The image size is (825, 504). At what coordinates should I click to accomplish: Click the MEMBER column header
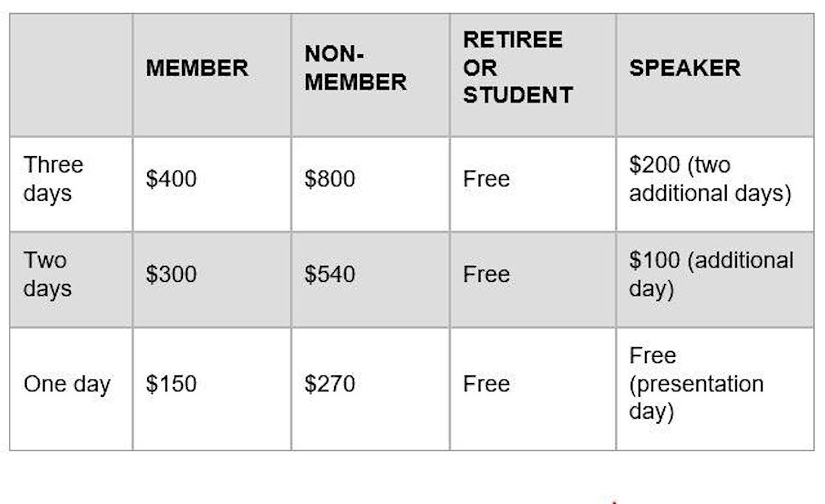pyautogui.click(x=197, y=68)
